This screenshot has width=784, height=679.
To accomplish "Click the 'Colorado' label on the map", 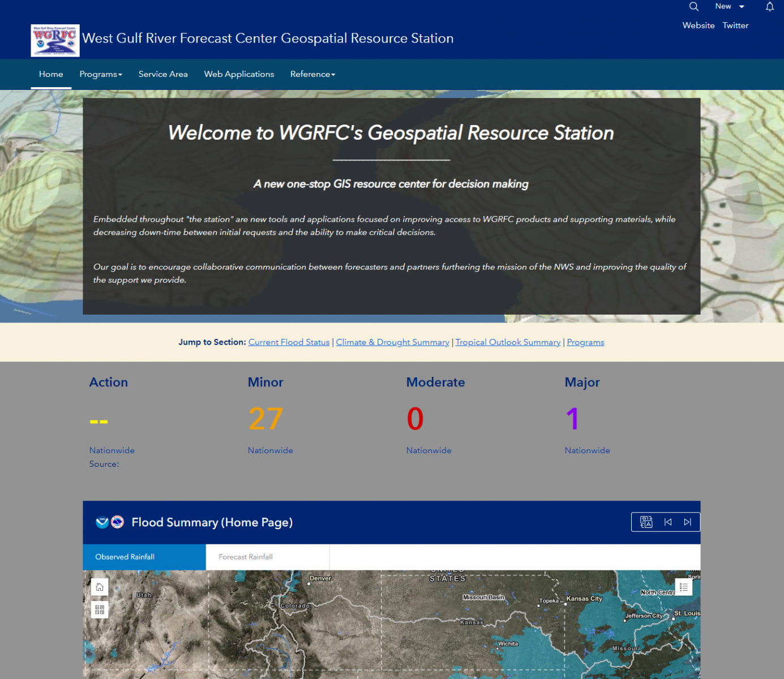I will (x=295, y=605).
